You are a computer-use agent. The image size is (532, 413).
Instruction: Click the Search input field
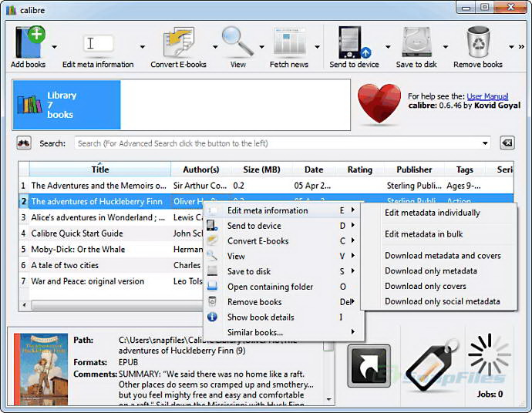tap(276, 143)
